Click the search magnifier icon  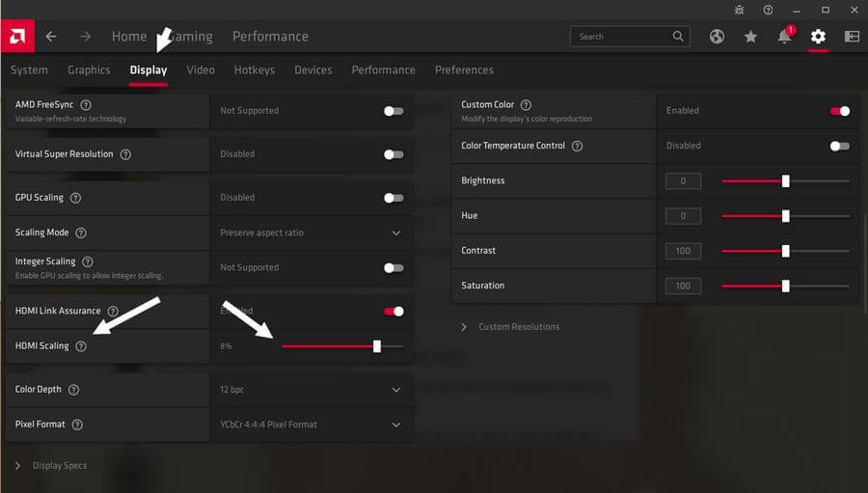click(x=678, y=37)
